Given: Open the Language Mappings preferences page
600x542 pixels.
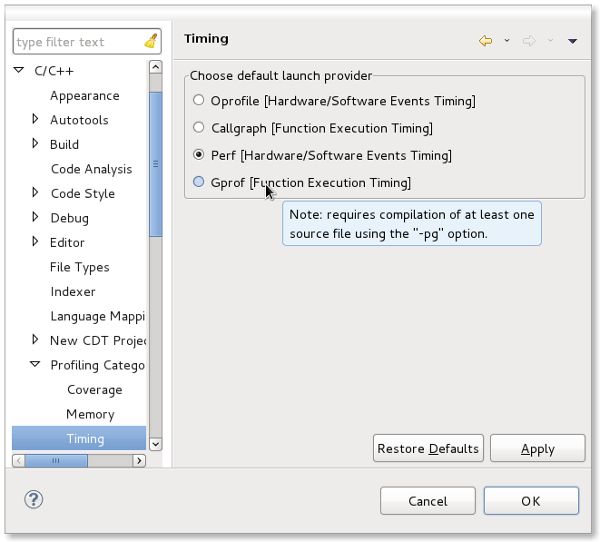Looking at the screenshot, I should [x=98, y=316].
